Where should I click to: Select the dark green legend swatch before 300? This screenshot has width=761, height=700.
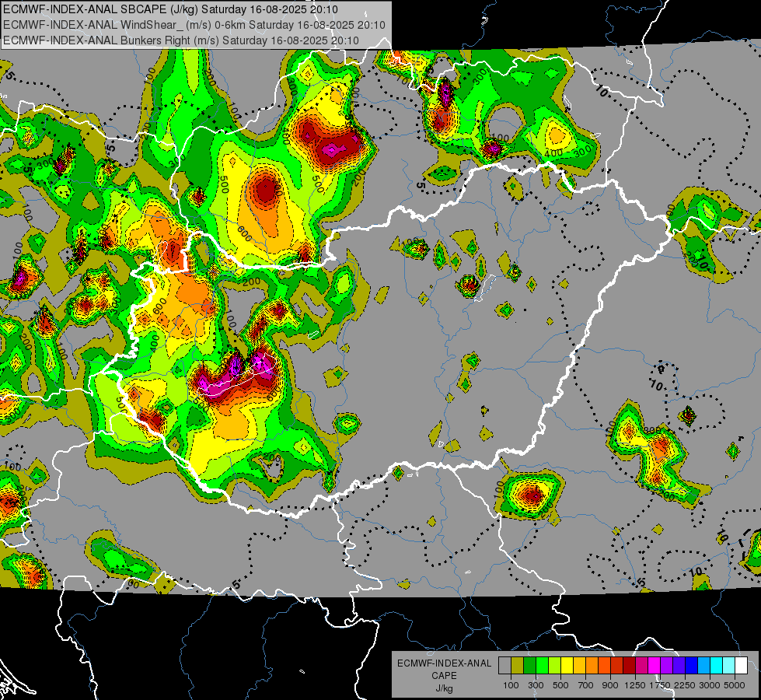[529, 666]
